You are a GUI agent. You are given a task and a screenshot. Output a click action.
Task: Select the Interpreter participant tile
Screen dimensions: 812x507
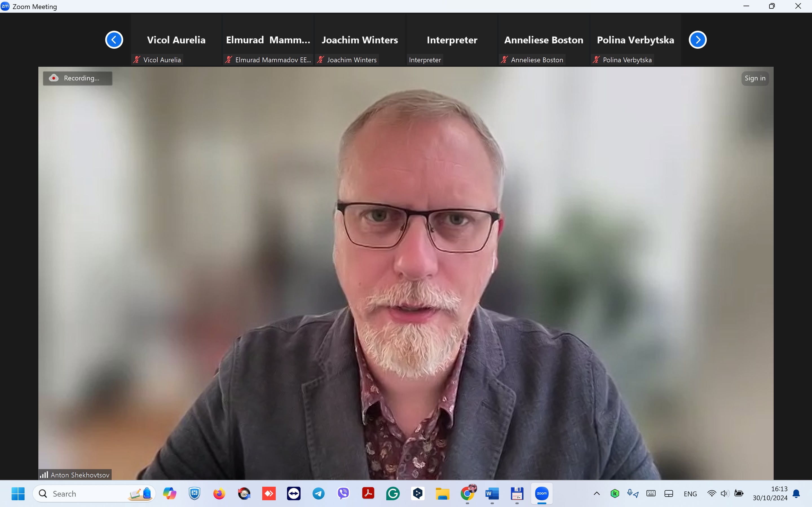click(452, 40)
